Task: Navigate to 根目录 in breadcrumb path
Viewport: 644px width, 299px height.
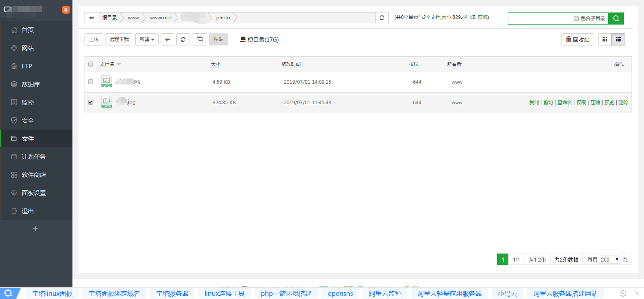Action: click(109, 18)
